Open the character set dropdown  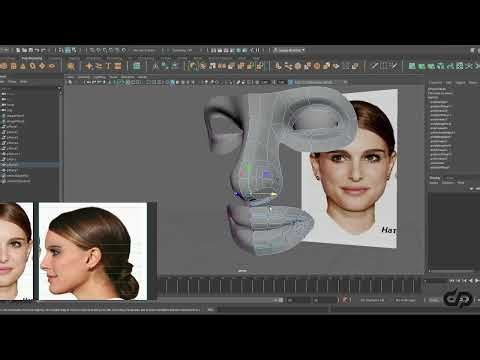pyautogui.click(x=372, y=300)
